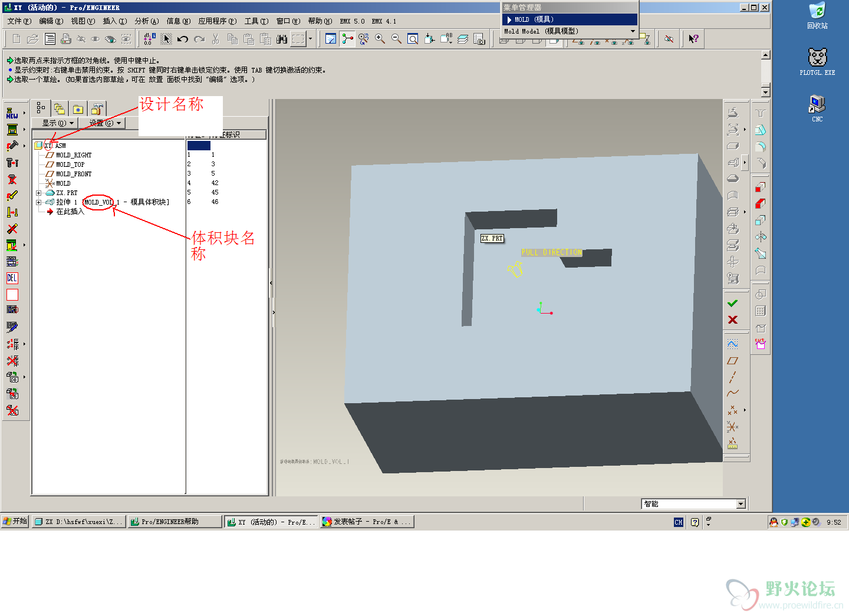Image resolution: width=849 pixels, height=616 pixels.
Task: Toggle the view manager icon
Action: (x=479, y=39)
